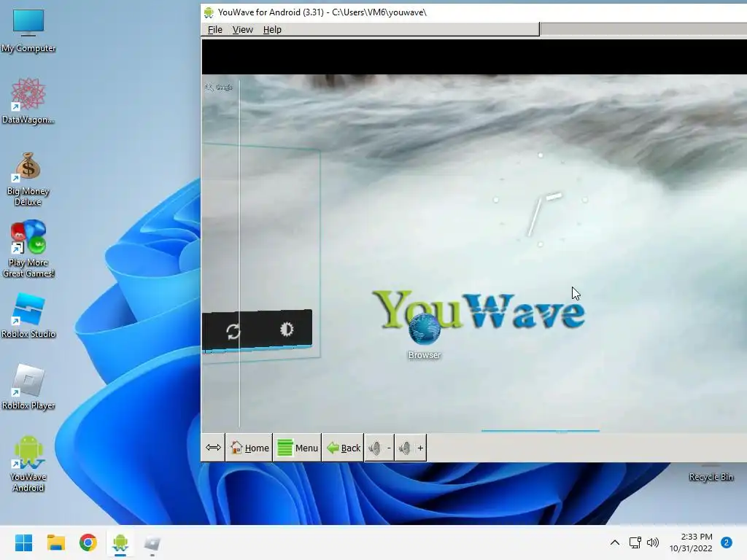This screenshot has width=747, height=560.
Task: Open File Explorer from taskbar
Action: (x=55, y=542)
